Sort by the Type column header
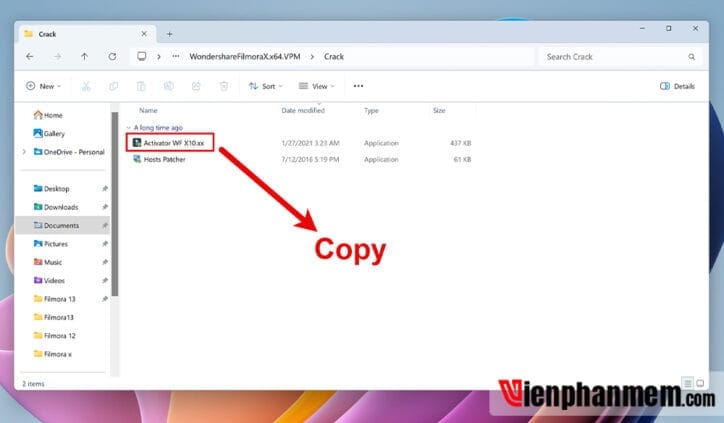Image resolution: width=724 pixels, height=423 pixels. (371, 110)
